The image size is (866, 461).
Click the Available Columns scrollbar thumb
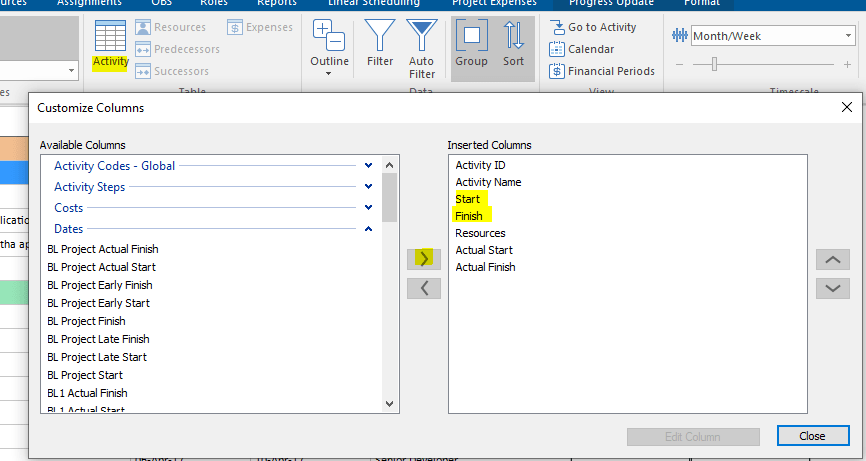[389, 198]
